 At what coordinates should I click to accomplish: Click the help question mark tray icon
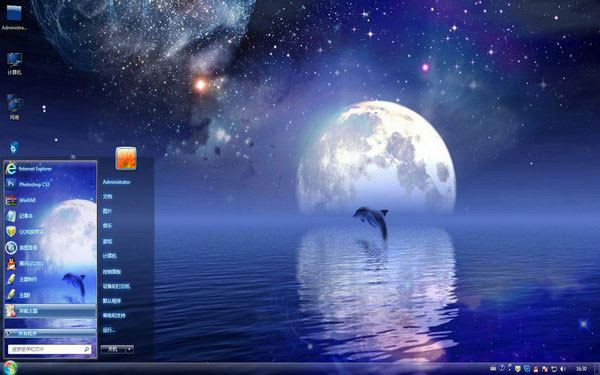502,368
